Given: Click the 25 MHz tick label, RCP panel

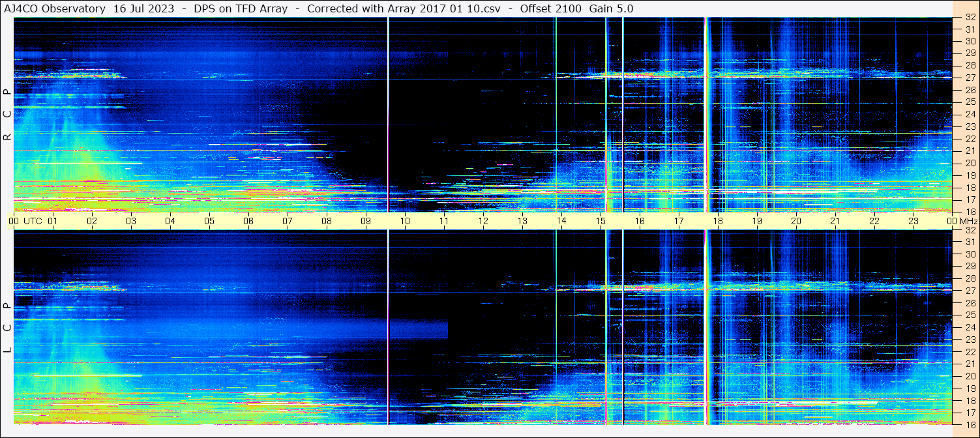Looking at the screenshot, I should (970, 102).
